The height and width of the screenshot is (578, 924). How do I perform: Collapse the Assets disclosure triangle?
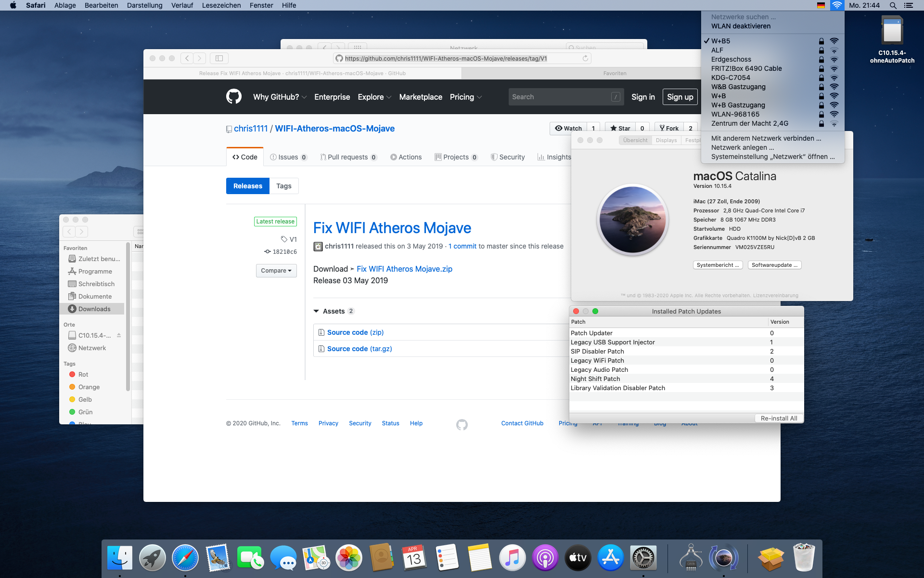316,311
